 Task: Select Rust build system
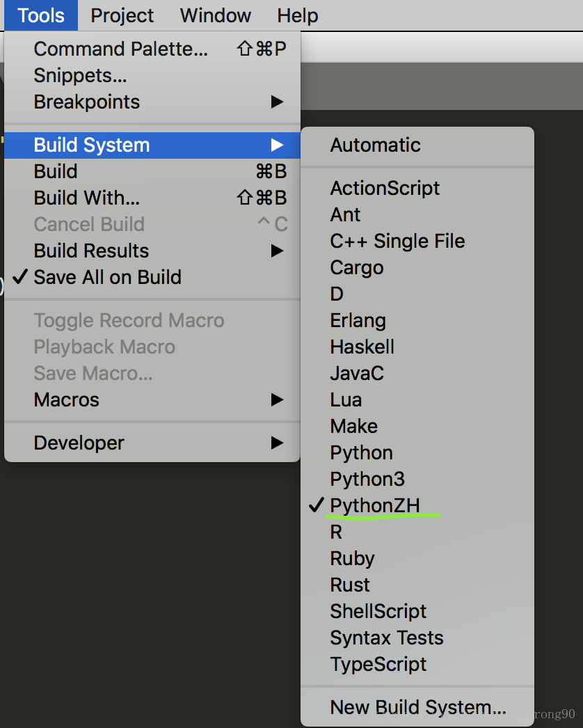pos(417,585)
